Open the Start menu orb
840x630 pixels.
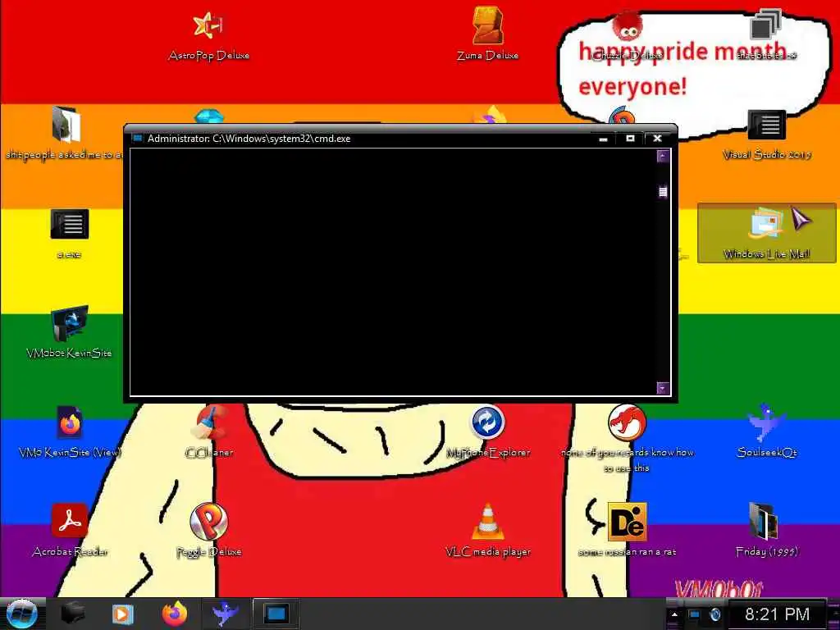21,614
